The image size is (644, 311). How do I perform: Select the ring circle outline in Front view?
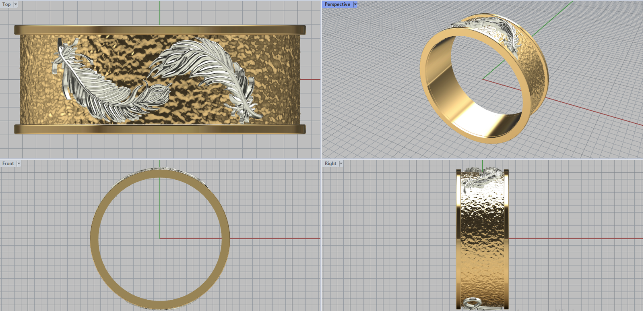pos(94,238)
